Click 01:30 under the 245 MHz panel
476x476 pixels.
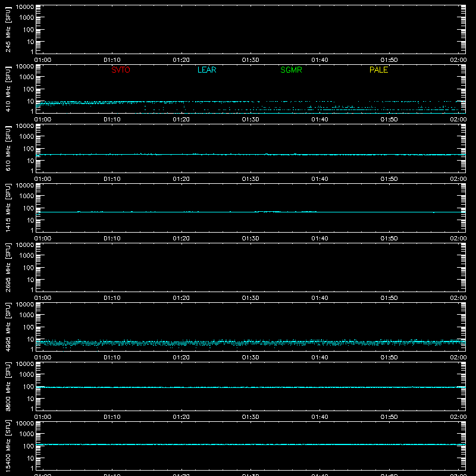point(250,60)
